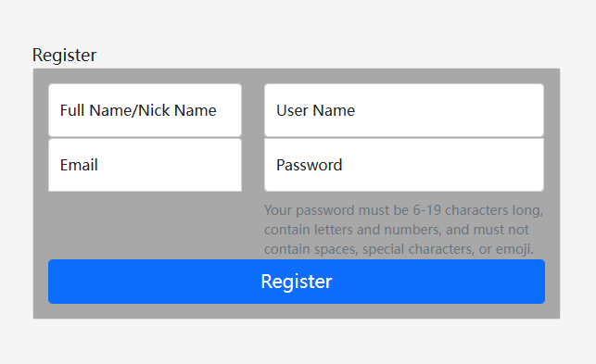Viewport: 596px width, 364px height.
Task: Place the cursor in the empty part of the User Name box
Action: (x=449, y=110)
